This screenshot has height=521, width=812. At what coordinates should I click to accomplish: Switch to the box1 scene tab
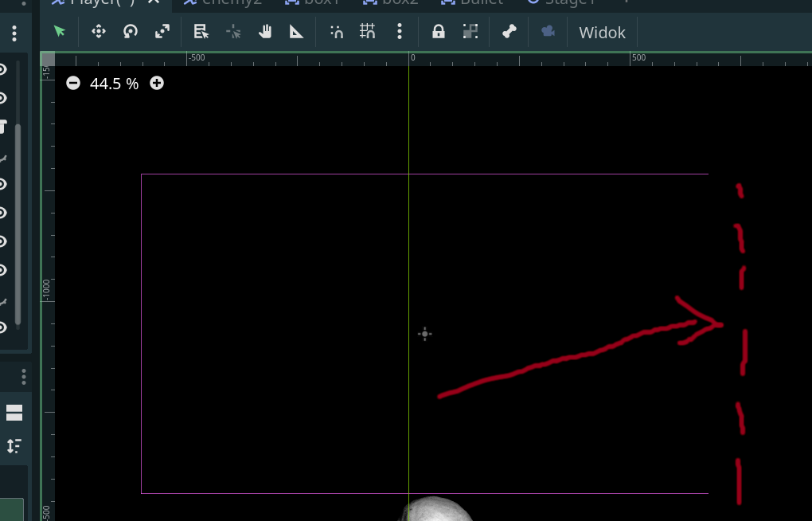tap(313, 2)
